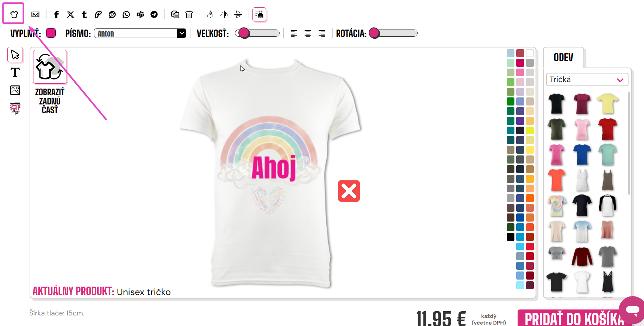Toggle the grid snap button
The height and width of the screenshot is (326, 644).
coord(260,14)
